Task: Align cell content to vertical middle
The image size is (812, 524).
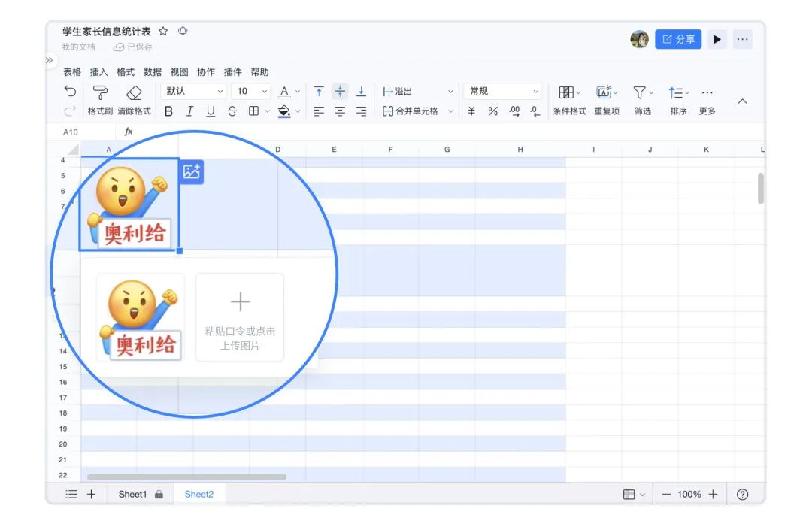Action: (340, 92)
